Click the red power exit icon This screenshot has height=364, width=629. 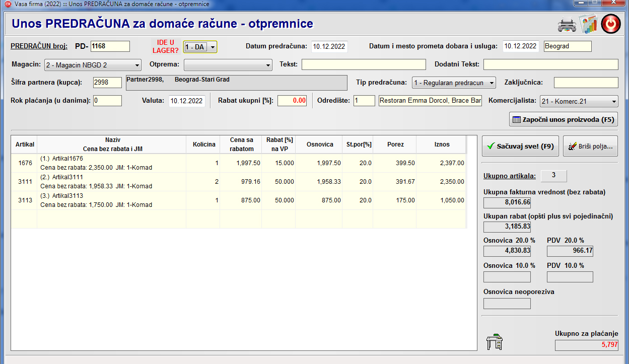(x=611, y=24)
